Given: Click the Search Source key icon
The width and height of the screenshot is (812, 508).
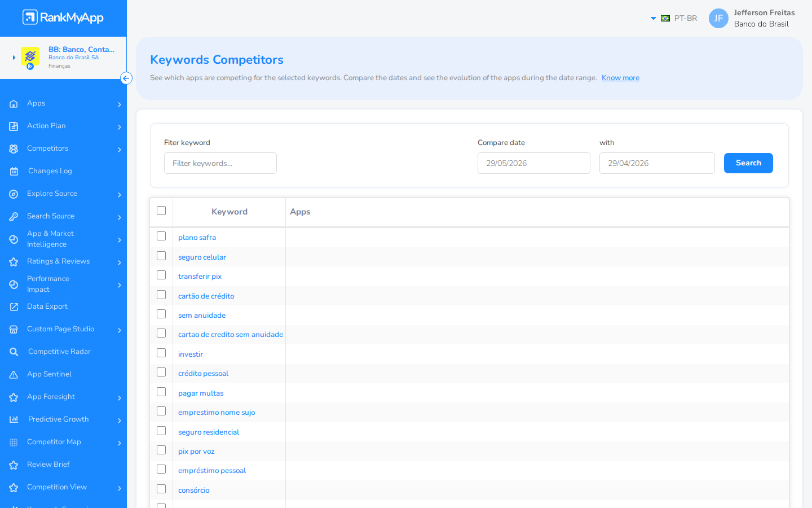Looking at the screenshot, I should 14,217.
